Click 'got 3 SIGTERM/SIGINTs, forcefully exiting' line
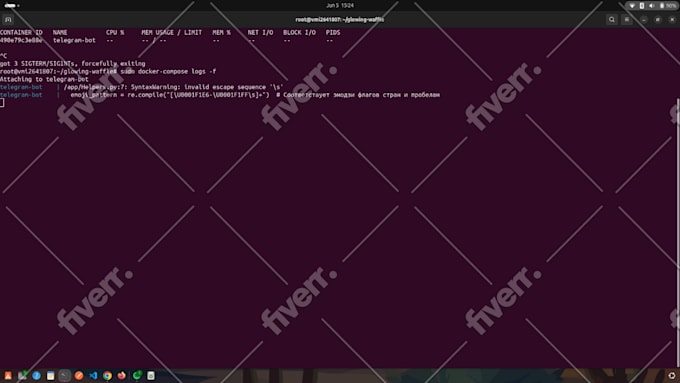 coord(72,64)
